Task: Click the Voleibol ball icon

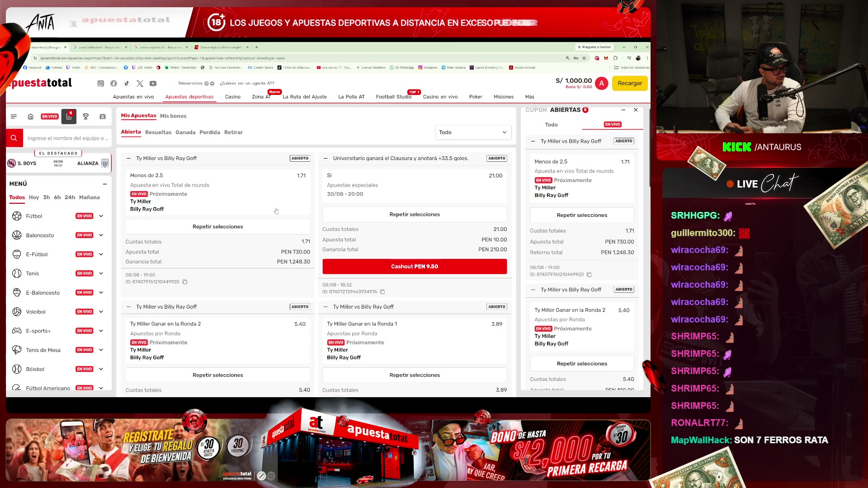Action: (x=17, y=312)
